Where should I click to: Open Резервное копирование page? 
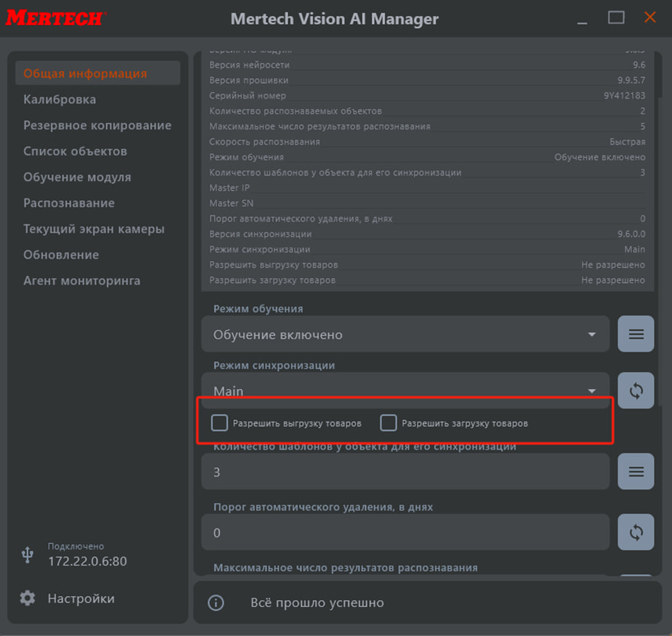point(97,126)
